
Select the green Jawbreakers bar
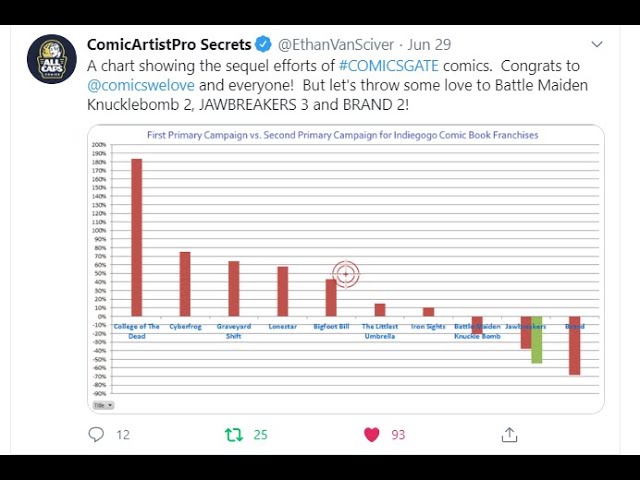[537, 340]
